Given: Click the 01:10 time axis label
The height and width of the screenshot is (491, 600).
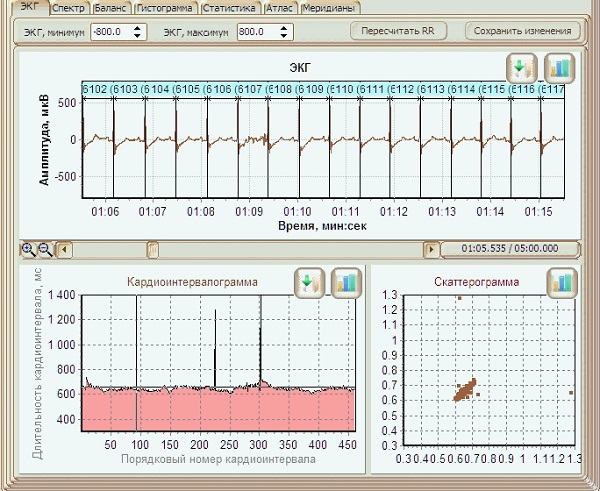Looking at the screenshot, I should click(297, 212).
